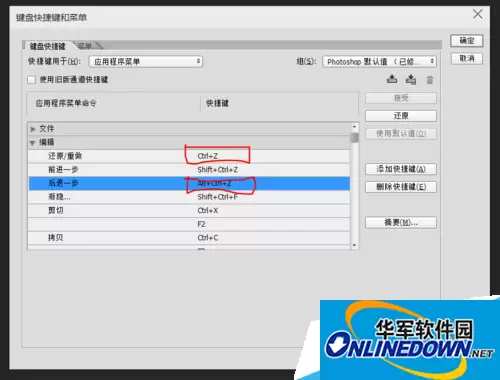Viewport: 500px width, 380px height.
Task: Open the 快捷键用于 dropdown
Action: click(146, 61)
